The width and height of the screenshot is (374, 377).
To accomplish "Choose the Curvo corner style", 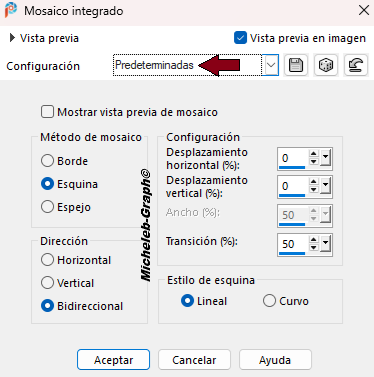I will click(x=269, y=301).
